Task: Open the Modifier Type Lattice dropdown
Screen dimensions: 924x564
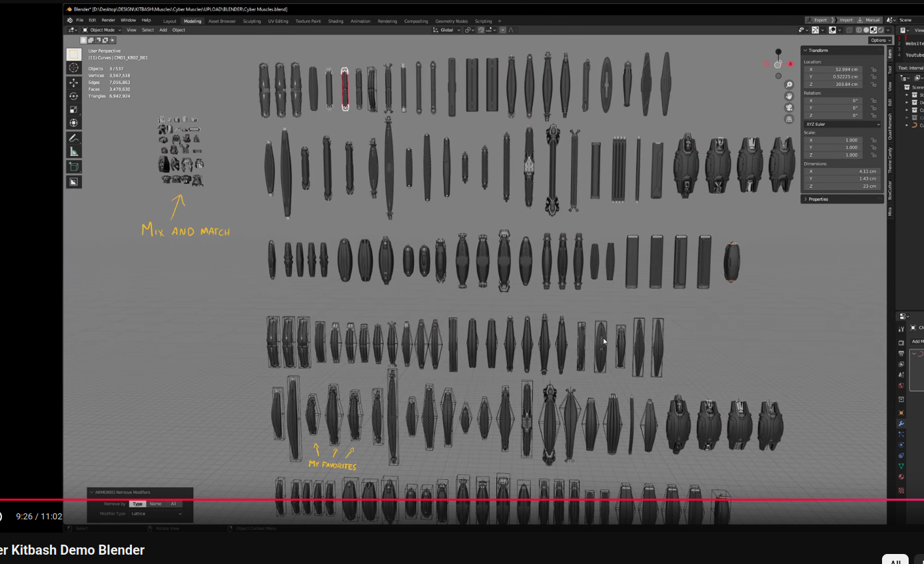Action: coord(156,514)
